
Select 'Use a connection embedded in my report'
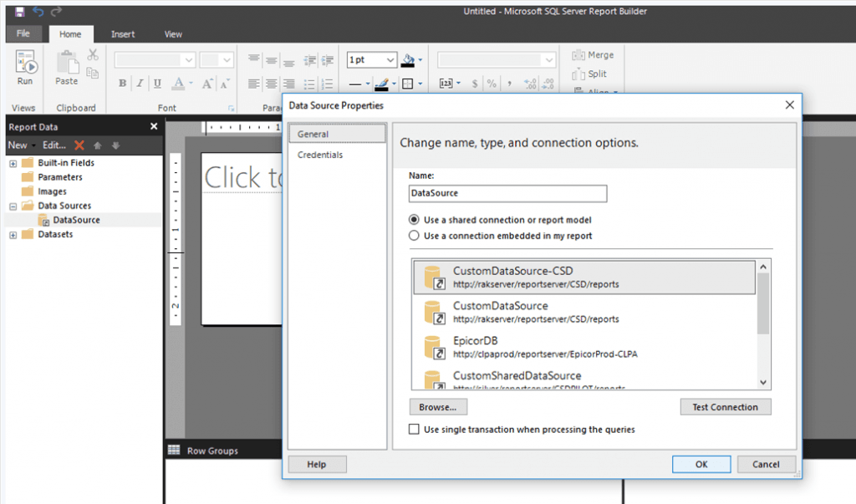(414, 236)
